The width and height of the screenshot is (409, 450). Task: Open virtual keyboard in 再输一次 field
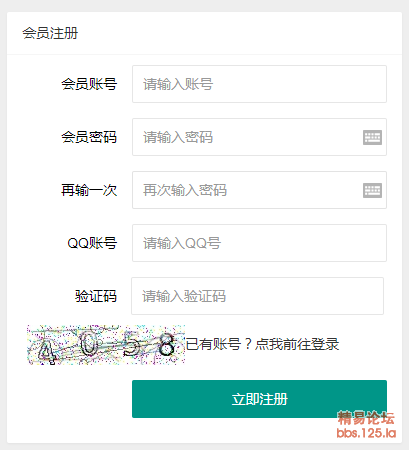(372, 190)
